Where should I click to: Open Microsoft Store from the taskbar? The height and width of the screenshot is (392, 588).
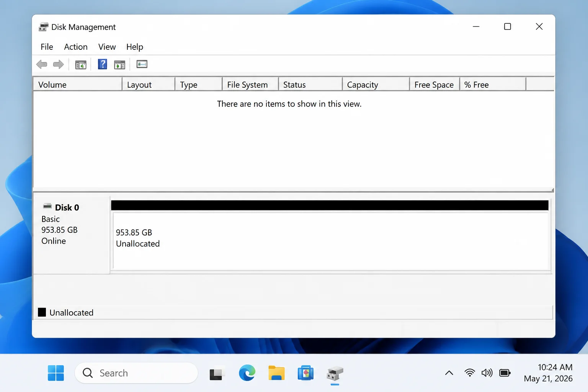click(x=305, y=373)
